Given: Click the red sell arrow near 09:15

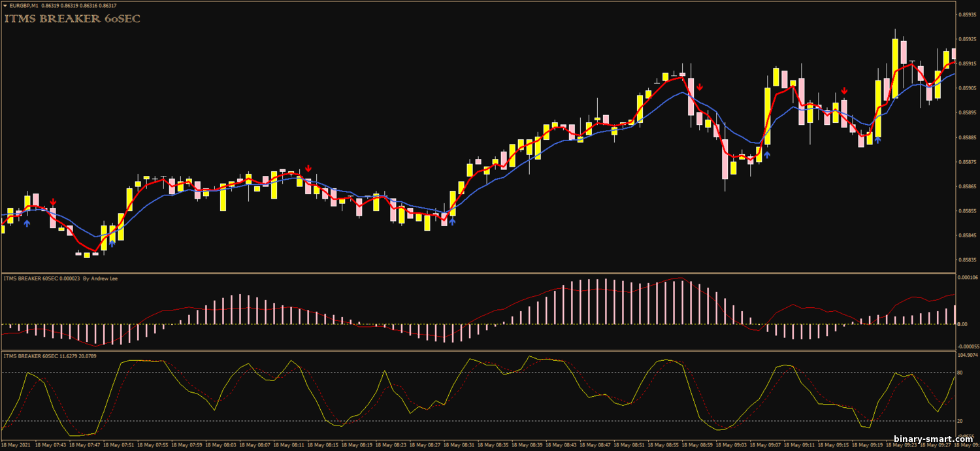Looking at the screenshot, I should coord(844,91).
